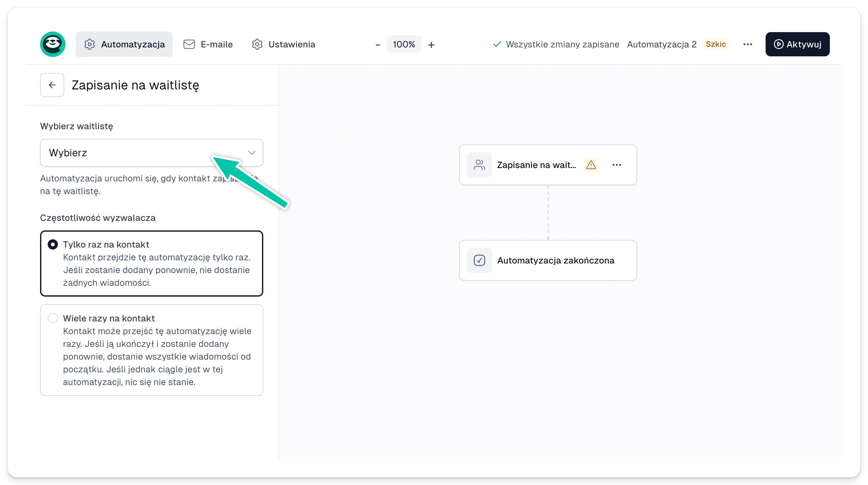Click the Automatyzacja zakończona node
Image resolution: width=868 pixels, height=485 pixels.
548,260
